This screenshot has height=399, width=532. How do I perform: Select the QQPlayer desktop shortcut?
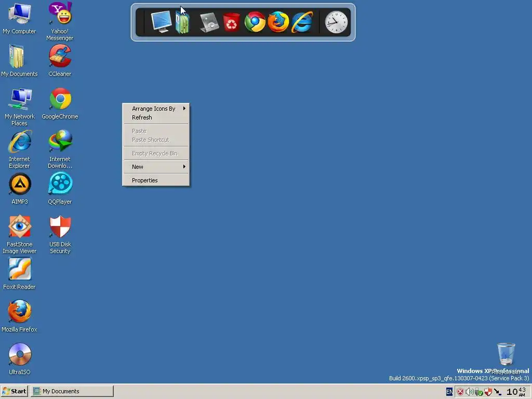(x=60, y=189)
